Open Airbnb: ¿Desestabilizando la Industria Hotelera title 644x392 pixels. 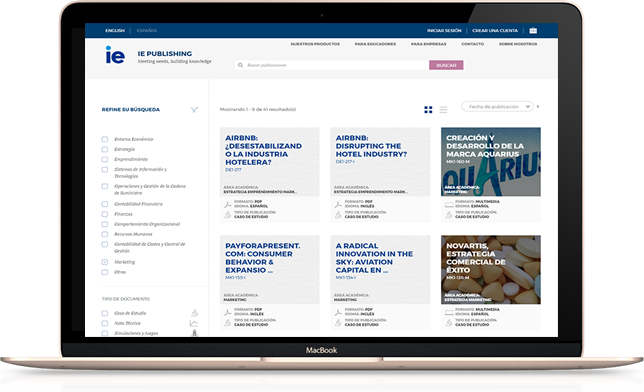point(263,150)
